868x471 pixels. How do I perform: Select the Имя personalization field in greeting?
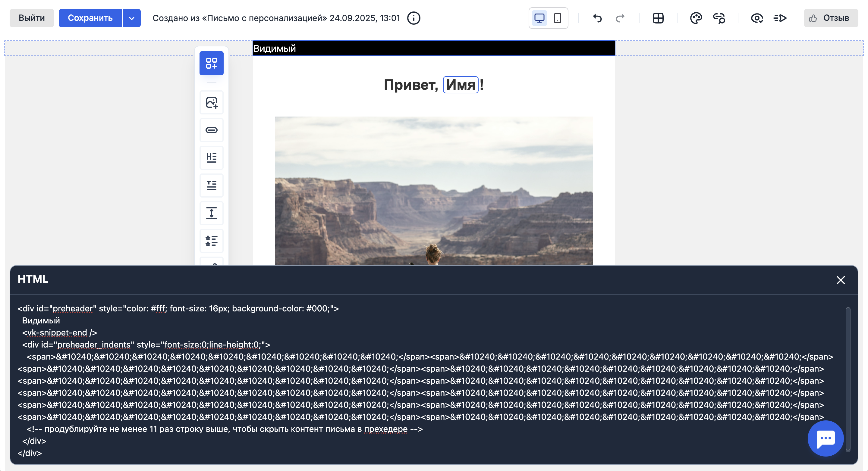(x=461, y=85)
